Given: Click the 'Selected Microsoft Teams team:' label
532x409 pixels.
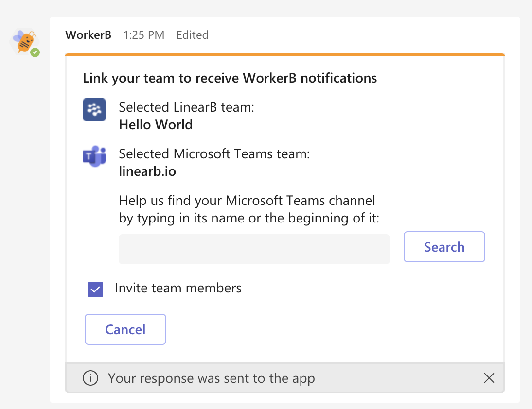Looking at the screenshot, I should [x=214, y=154].
